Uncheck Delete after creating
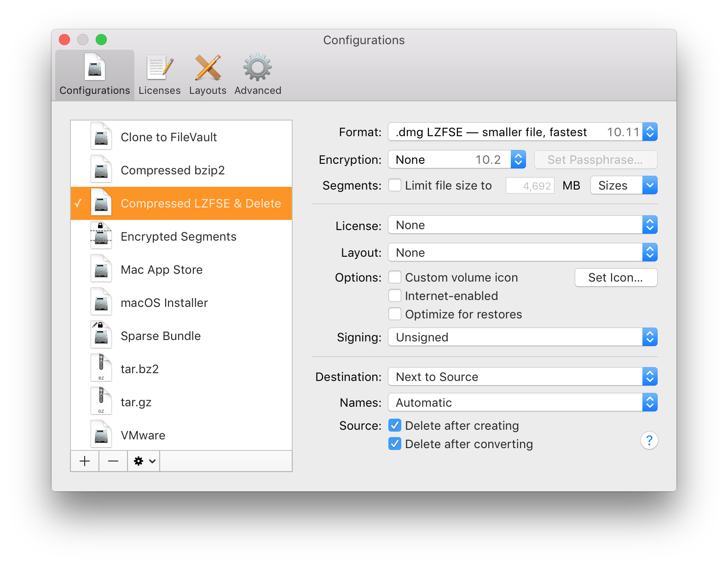This screenshot has width=728, height=565. tap(395, 426)
